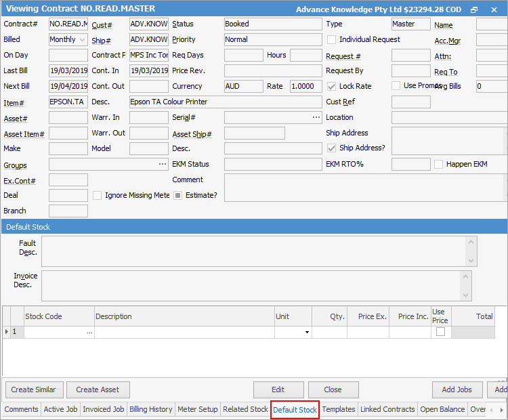Click the Create Similar button
This screenshot has height=420, width=508.
coord(33,390)
